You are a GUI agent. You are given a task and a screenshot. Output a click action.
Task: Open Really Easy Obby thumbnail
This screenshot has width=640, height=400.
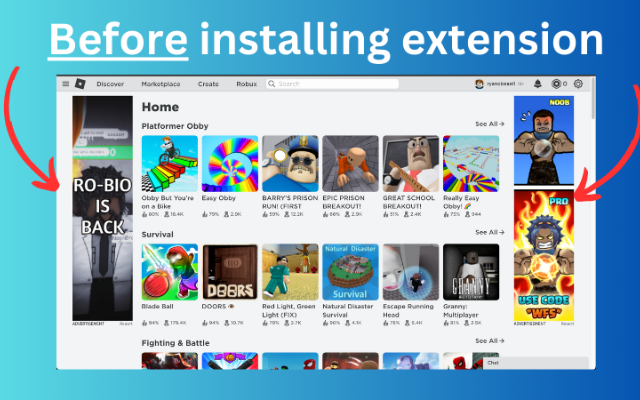coord(471,164)
